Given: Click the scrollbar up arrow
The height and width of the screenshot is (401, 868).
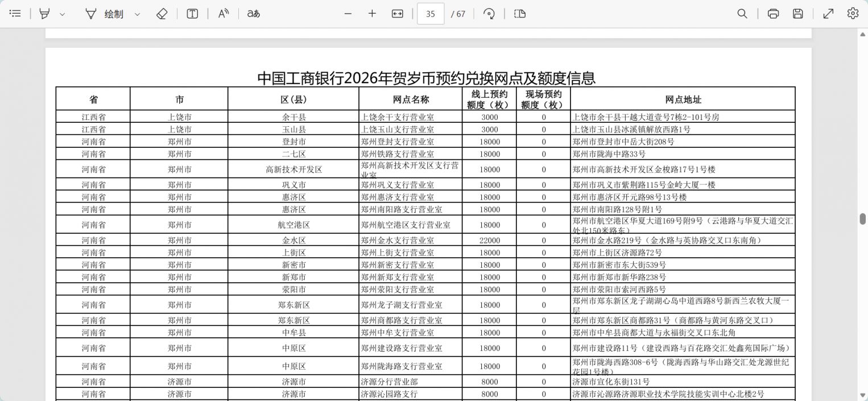Looking at the screenshot, I should 862,34.
